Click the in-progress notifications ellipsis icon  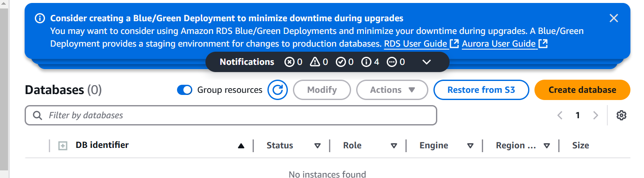coord(391,62)
